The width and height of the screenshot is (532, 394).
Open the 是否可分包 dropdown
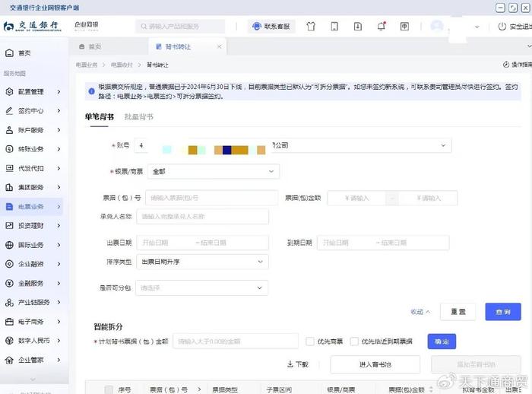click(202, 288)
